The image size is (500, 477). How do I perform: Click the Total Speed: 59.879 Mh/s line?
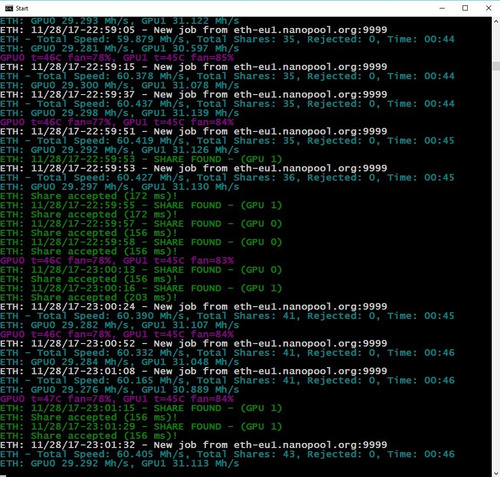227,39
